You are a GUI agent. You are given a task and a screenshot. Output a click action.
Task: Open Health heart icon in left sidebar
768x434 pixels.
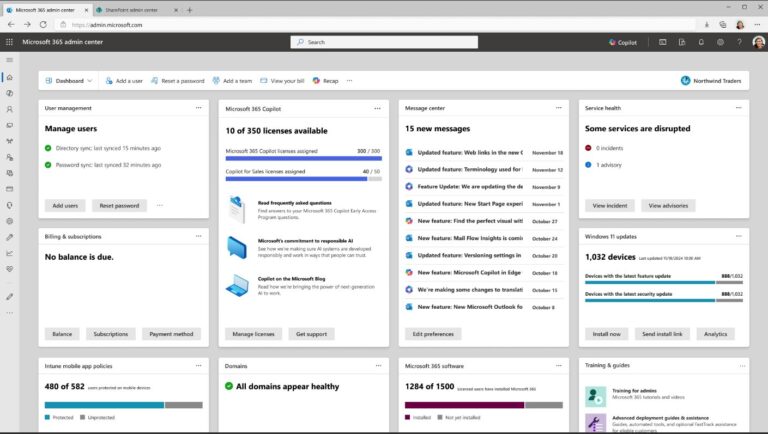click(9, 269)
